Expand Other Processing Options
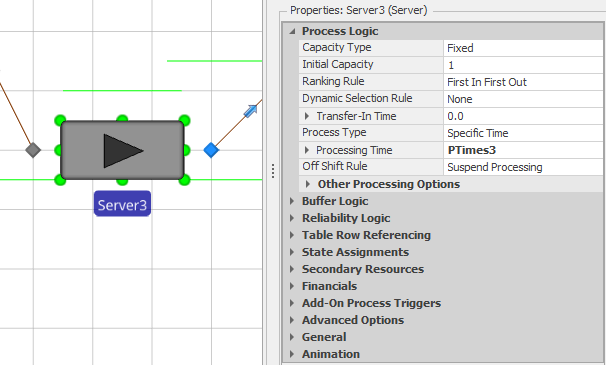This screenshot has height=365, width=606. click(308, 184)
